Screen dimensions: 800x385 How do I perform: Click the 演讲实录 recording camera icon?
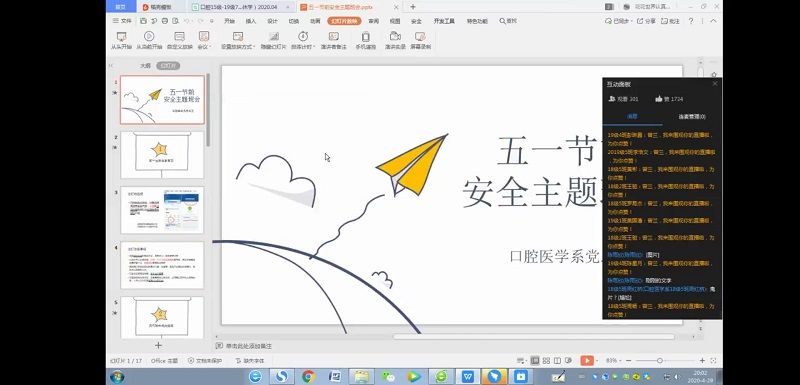[395, 36]
